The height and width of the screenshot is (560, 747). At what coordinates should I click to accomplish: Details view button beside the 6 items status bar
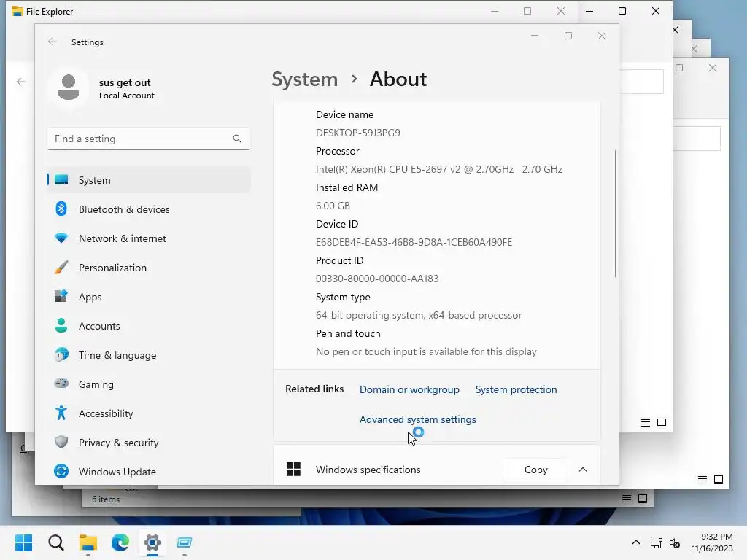tap(627, 499)
